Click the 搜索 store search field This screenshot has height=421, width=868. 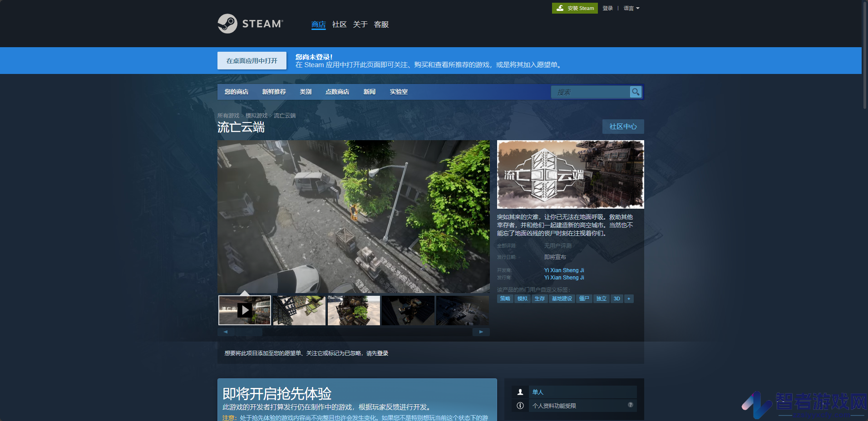tap(590, 92)
